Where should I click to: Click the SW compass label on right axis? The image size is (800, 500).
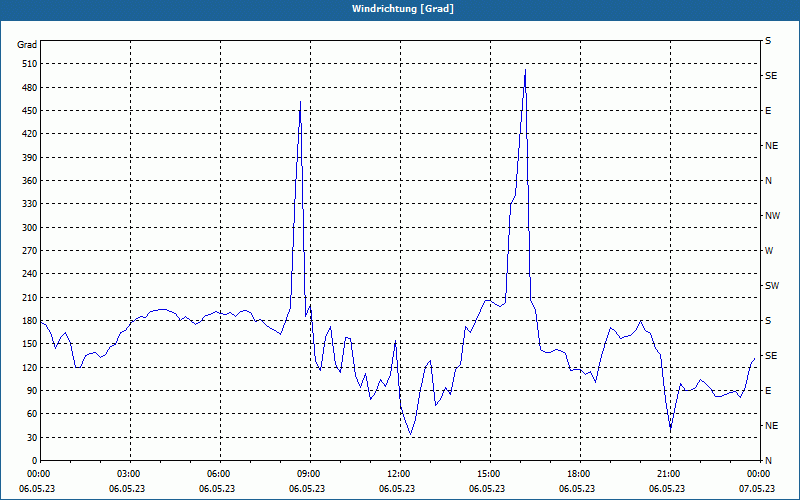772,286
